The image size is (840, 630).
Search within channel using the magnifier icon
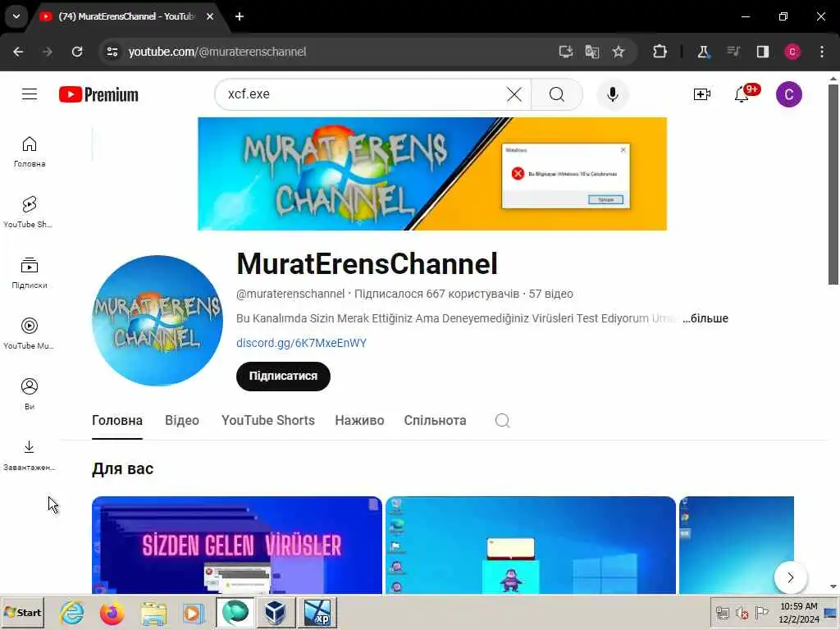(502, 421)
